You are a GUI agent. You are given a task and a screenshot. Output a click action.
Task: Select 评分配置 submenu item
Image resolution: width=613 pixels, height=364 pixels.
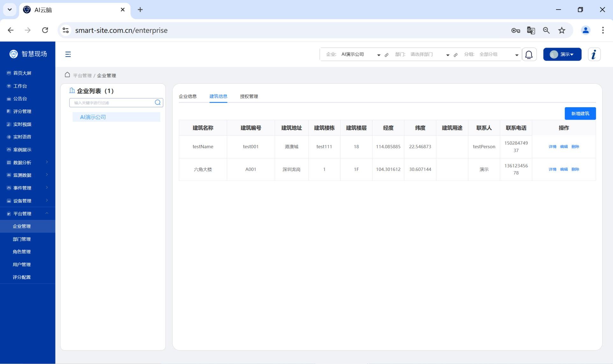(x=27, y=277)
